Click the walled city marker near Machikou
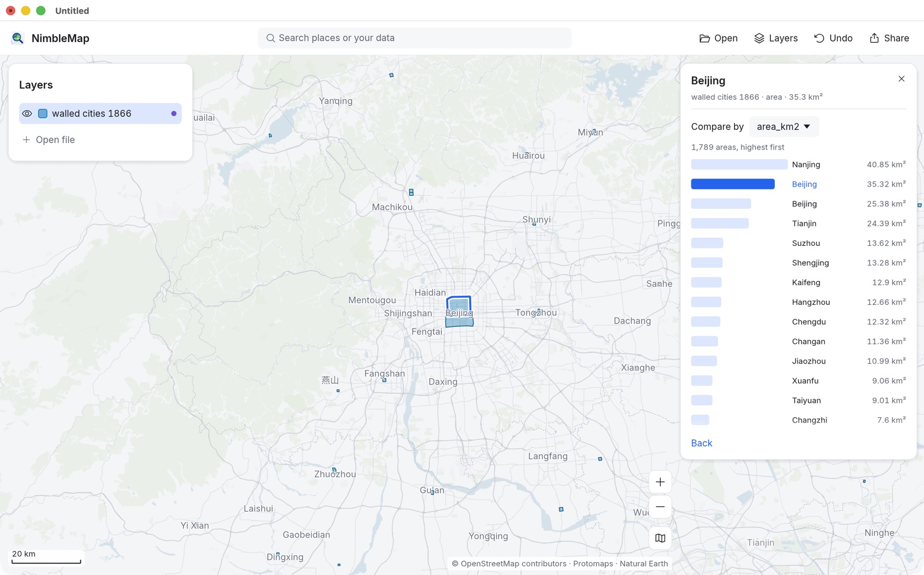Image resolution: width=924 pixels, height=575 pixels. [411, 192]
